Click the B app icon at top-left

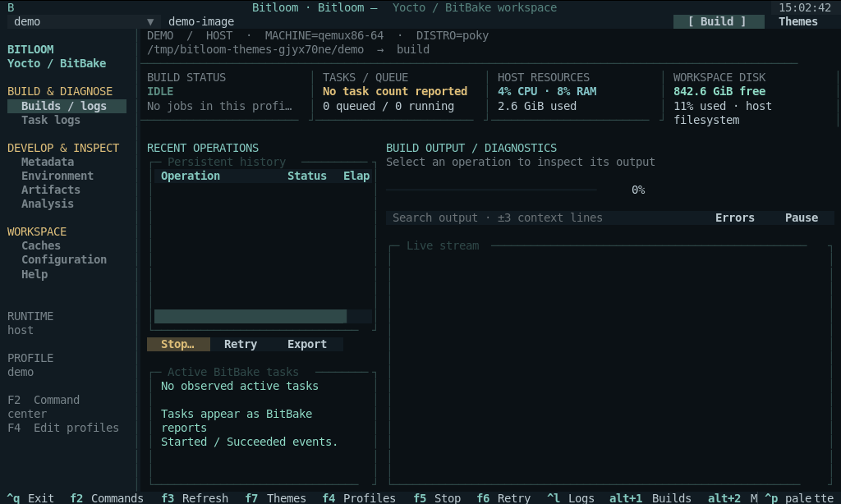click(11, 7)
